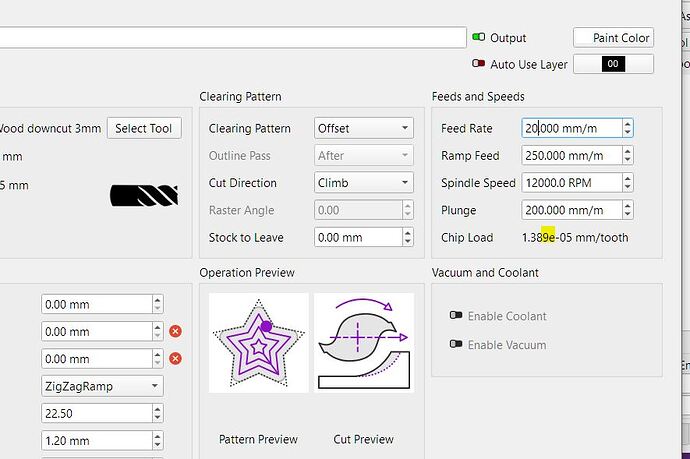The image size is (690, 459).
Task: Click the second red reset X icon
Action: pos(176,358)
